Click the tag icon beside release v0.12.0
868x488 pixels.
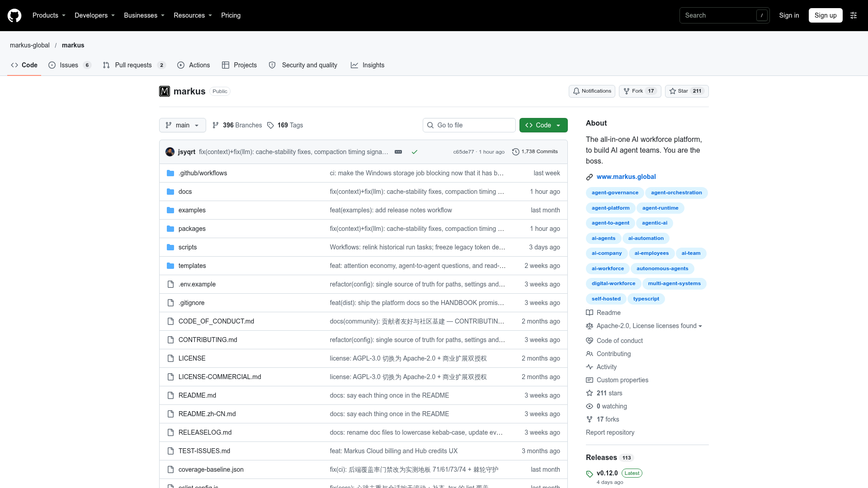pyautogui.click(x=590, y=474)
